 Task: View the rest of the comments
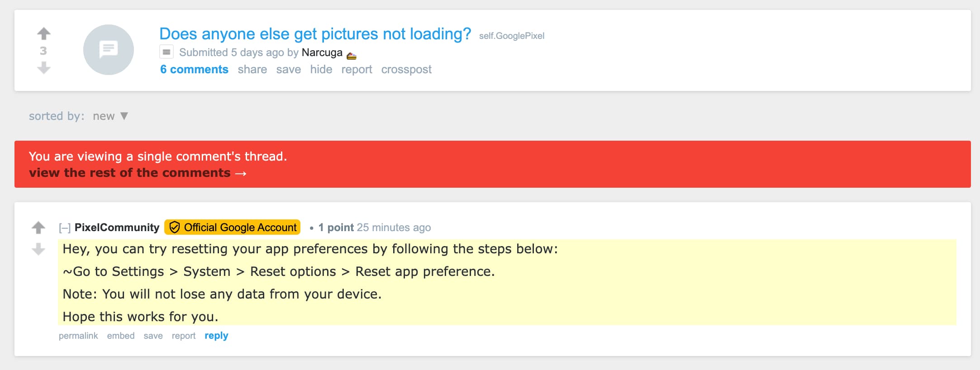[x=137, y=173]
